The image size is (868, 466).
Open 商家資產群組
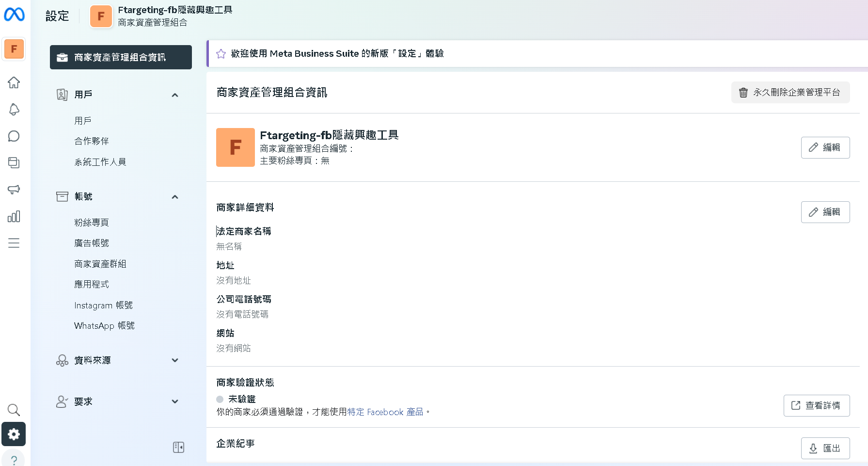pos(100,264)
